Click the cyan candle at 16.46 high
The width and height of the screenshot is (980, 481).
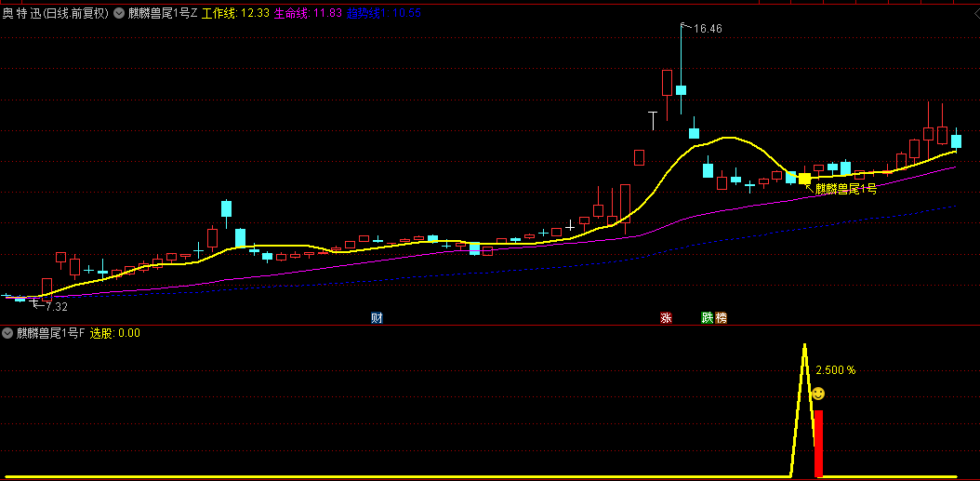point(681,90)
